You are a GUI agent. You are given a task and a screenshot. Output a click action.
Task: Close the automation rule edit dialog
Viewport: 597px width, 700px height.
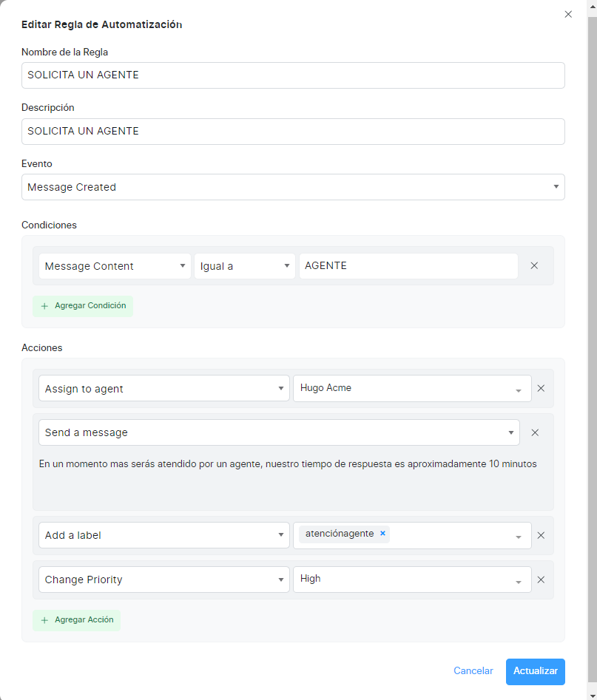[568, 14]
